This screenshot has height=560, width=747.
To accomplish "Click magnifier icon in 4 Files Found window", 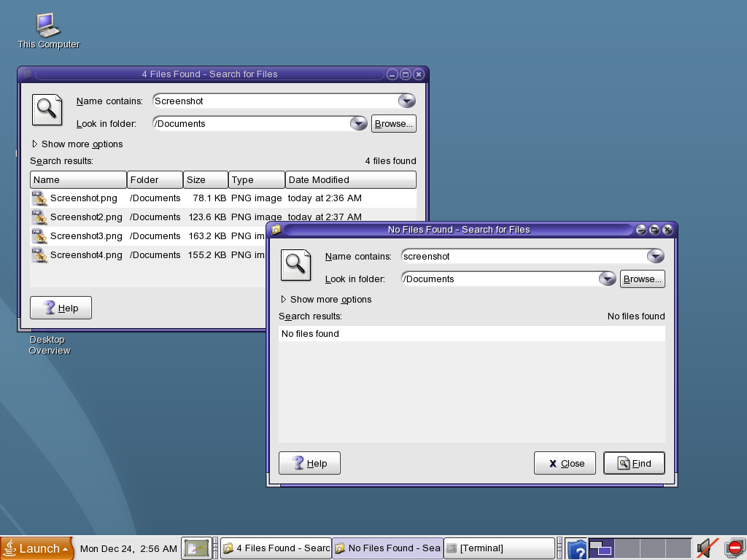I will click(x=47, y=109).
